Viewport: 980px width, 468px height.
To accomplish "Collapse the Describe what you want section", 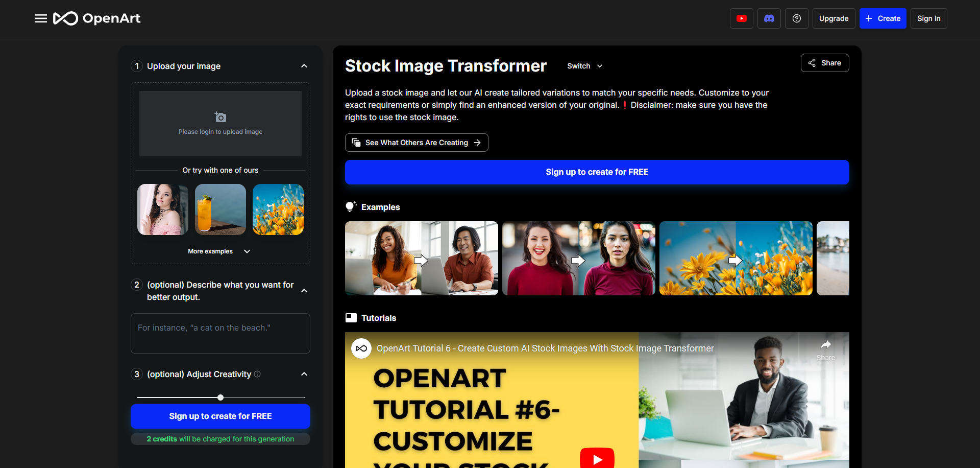I will point(304,291).
